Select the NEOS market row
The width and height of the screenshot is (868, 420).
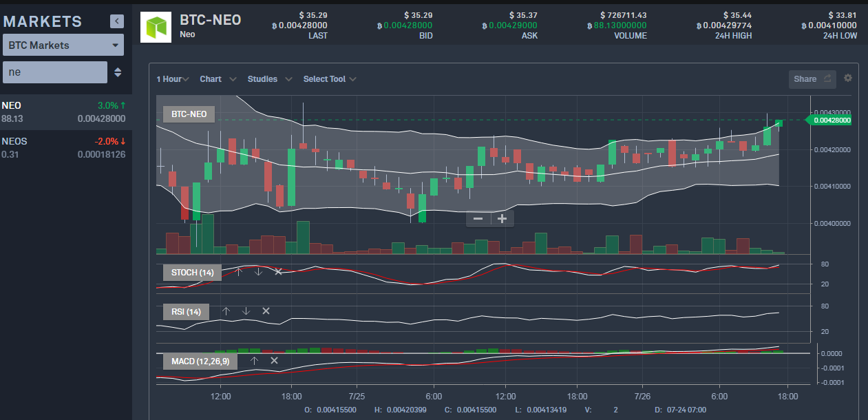[66, 147]
